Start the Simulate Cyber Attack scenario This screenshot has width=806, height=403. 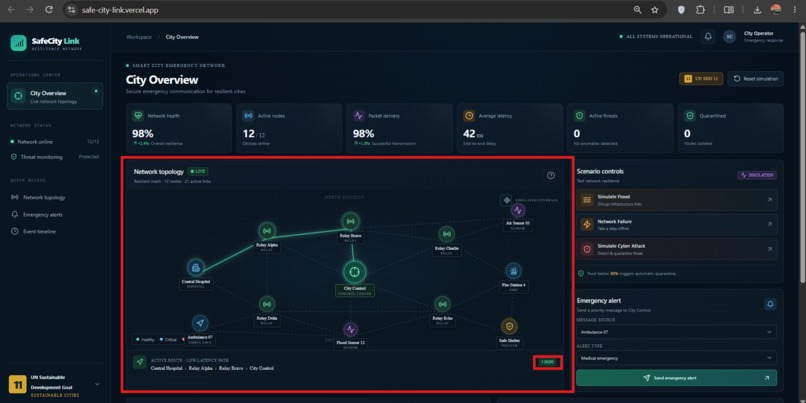tap(677, 249)
